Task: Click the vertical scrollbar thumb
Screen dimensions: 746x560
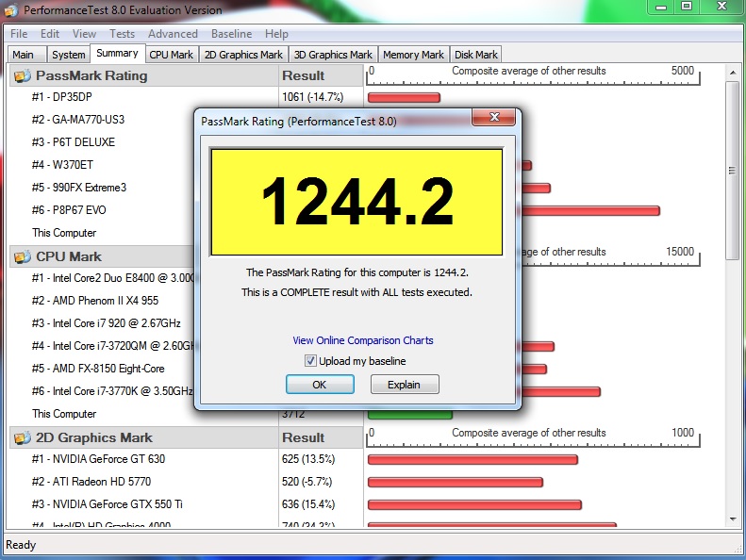Action: point(733,170)
